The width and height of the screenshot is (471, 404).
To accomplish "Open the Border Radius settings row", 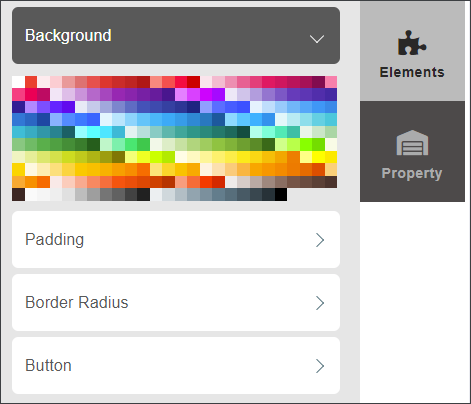I will coord(176,302).
